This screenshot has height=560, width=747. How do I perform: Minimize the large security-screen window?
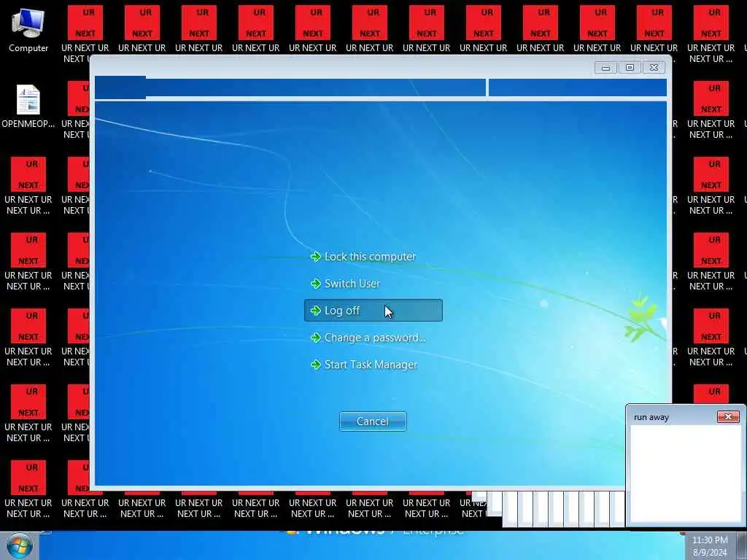click(x=605, y=68)
